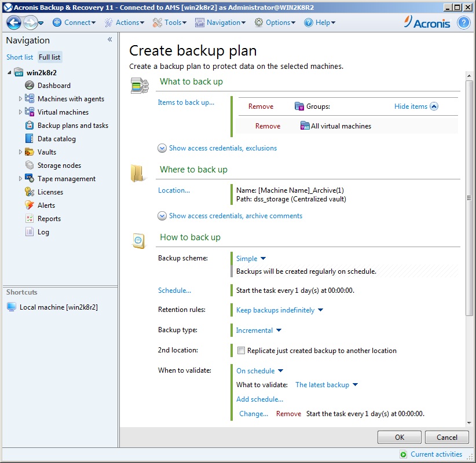
Task: Expand the Vaults node
Action: pos(20,152)
